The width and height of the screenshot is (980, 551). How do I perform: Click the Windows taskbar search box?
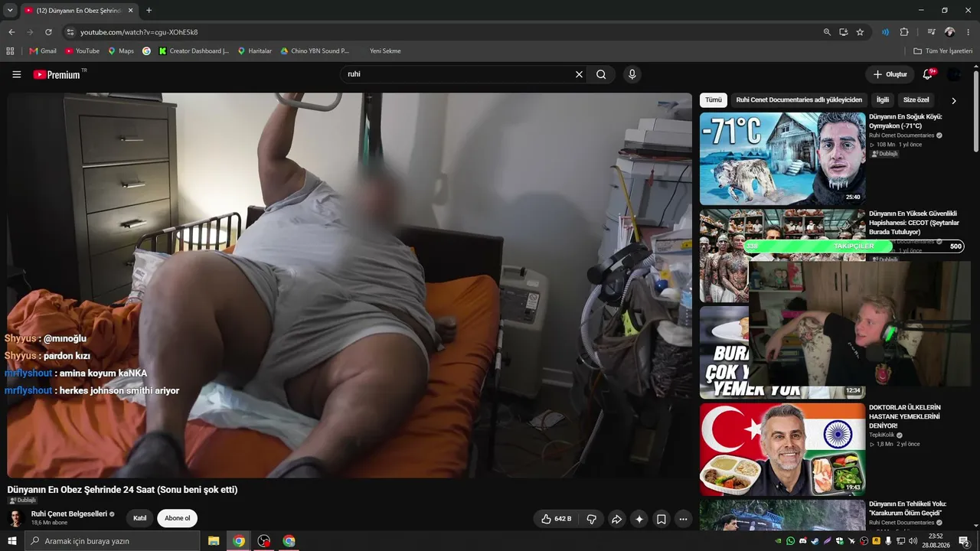coord(112,541)
